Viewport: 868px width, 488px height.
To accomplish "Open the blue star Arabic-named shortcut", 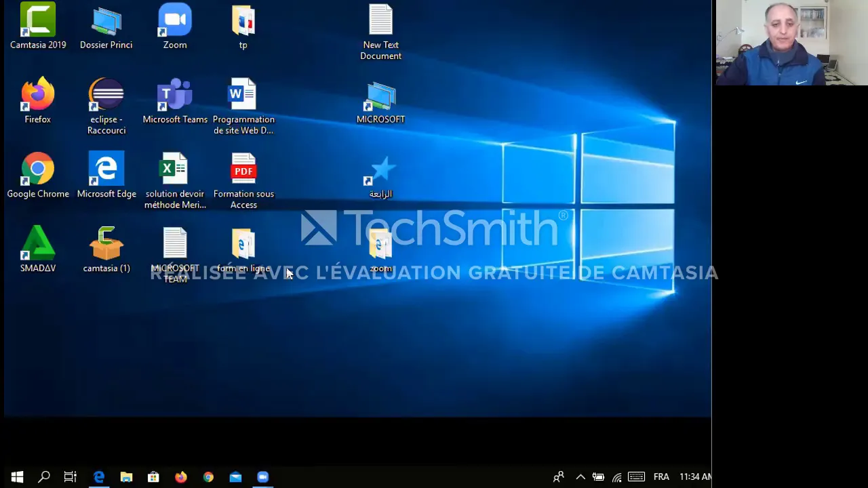I will pos(380,176).
